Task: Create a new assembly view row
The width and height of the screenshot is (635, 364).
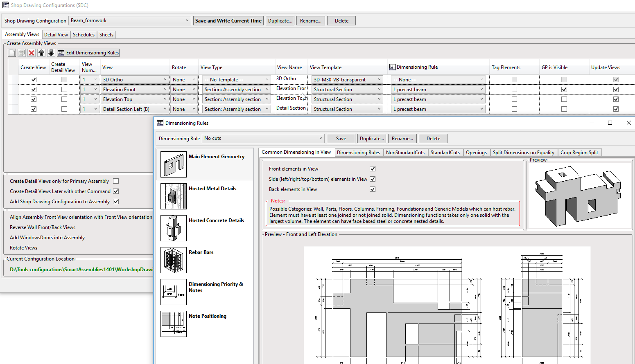Action: tap(11, 52)
